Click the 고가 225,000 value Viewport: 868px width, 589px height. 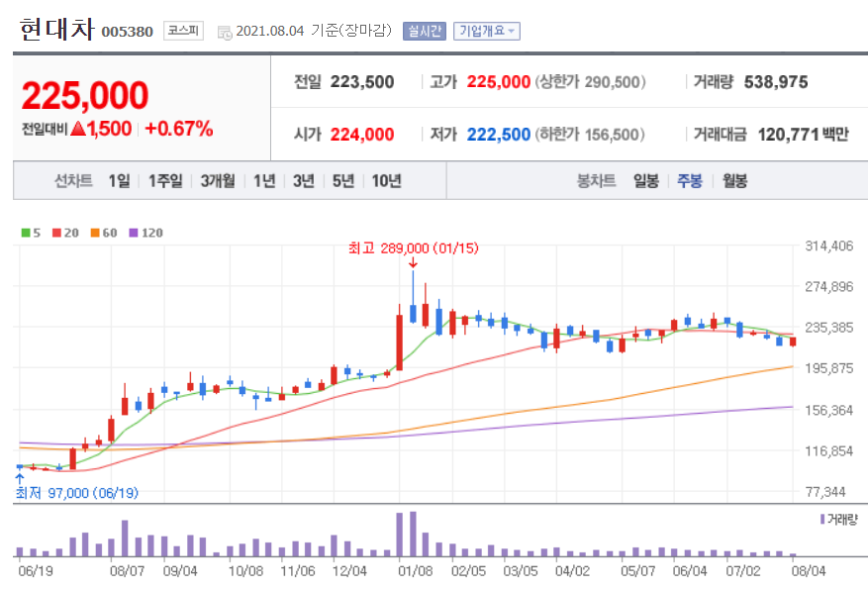[498, 82]
